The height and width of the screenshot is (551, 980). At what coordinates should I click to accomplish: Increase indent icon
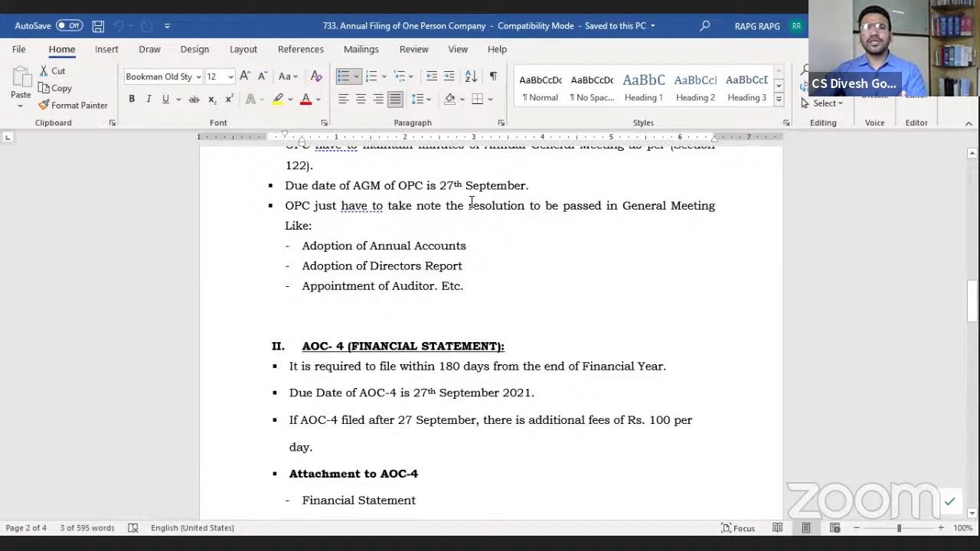[449, 76]
